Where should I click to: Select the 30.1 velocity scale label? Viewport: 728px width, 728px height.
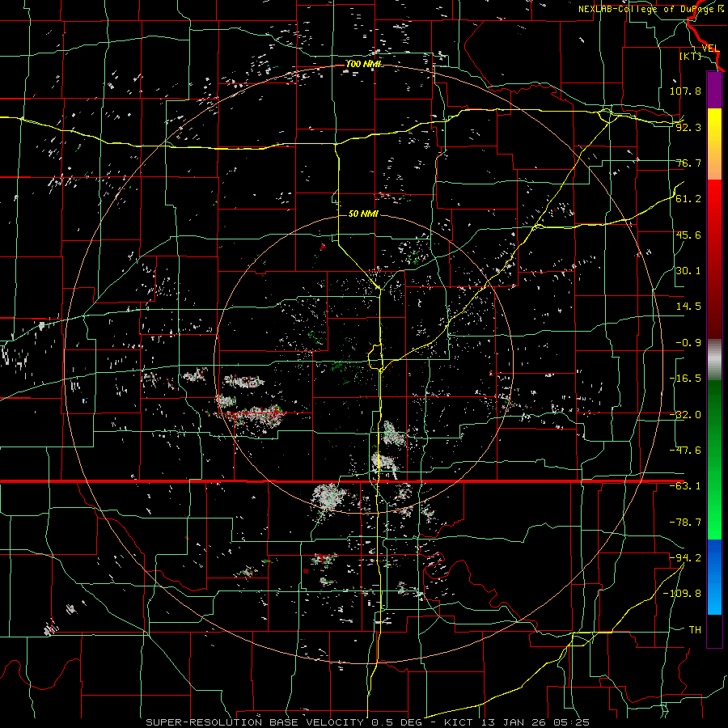pos(688,271)
